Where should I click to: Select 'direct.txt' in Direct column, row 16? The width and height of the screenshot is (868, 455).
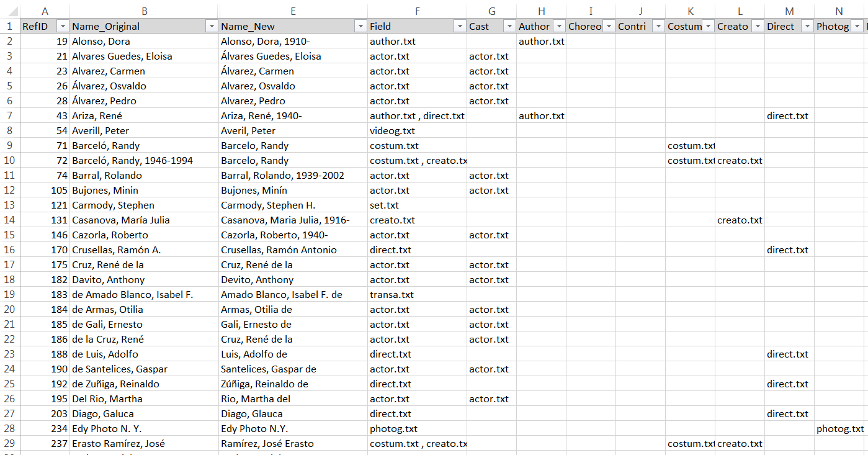click(789, 250)
